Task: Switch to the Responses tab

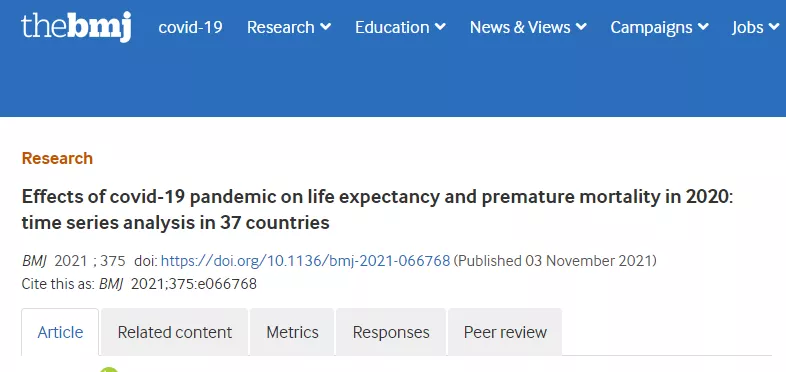Action: tap(391, 332)
